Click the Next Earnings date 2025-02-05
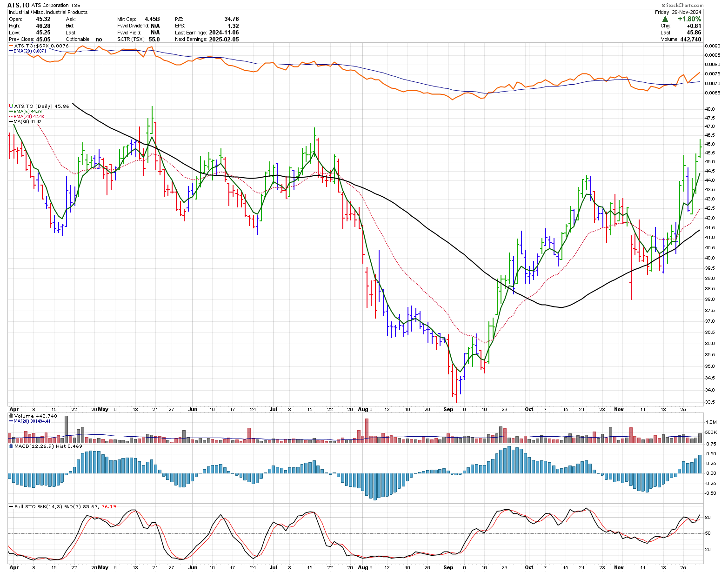This screenshot has width=728, height=572. [224, 40]
